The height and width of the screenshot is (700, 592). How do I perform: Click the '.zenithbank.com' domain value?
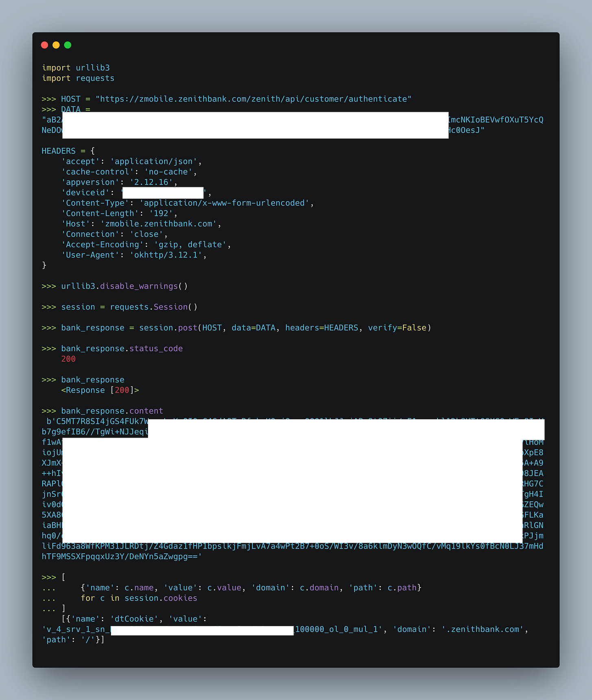(483, 630)
